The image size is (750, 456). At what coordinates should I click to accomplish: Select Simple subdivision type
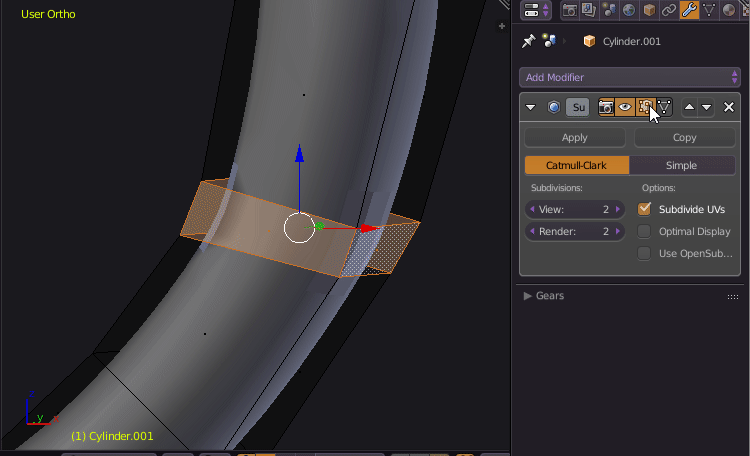(682, 166)
